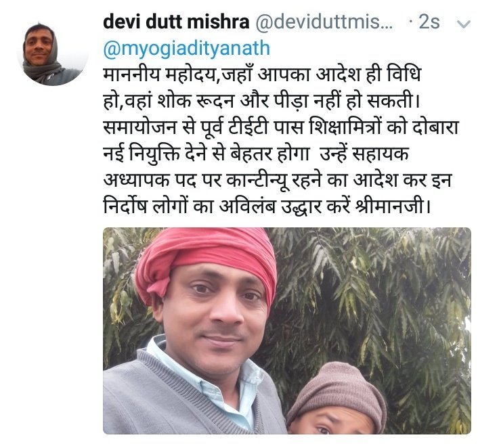Select tweet line starting with माननीय महोदय
This screenshot has width=478, height=448.
pyautogui.click(x=262, y=74)
